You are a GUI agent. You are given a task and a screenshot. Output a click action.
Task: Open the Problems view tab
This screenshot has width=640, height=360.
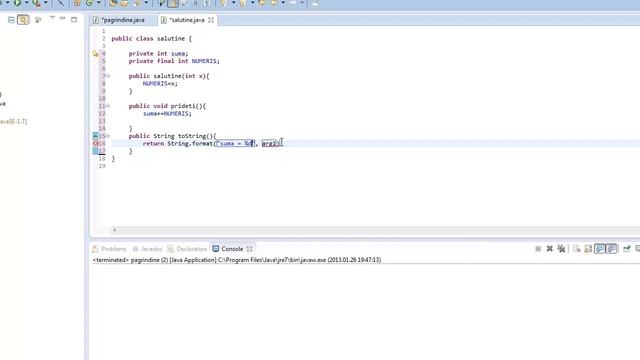[x=110, y=249]
